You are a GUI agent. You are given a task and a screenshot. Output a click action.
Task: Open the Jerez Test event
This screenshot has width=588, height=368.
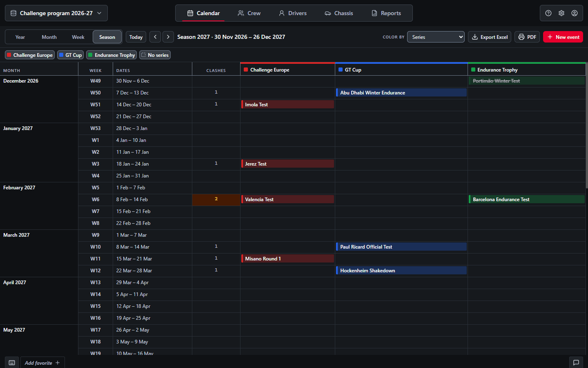287,164
